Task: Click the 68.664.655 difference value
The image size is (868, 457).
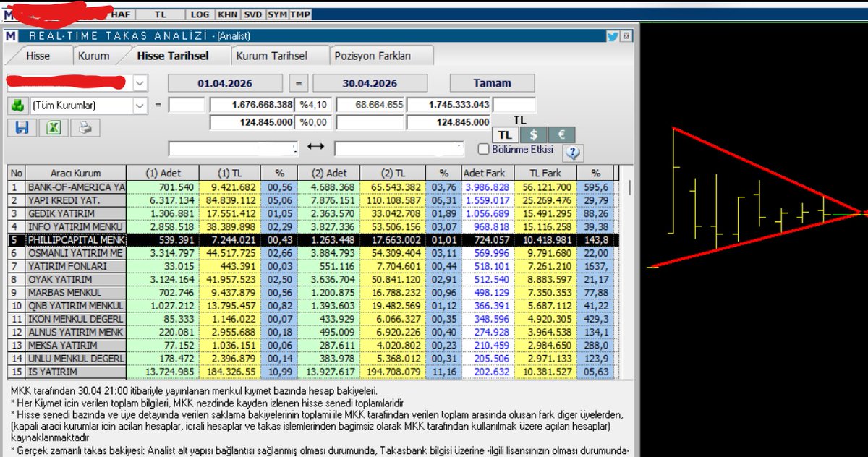Action: pyautogui.click(x=370, y=105)
